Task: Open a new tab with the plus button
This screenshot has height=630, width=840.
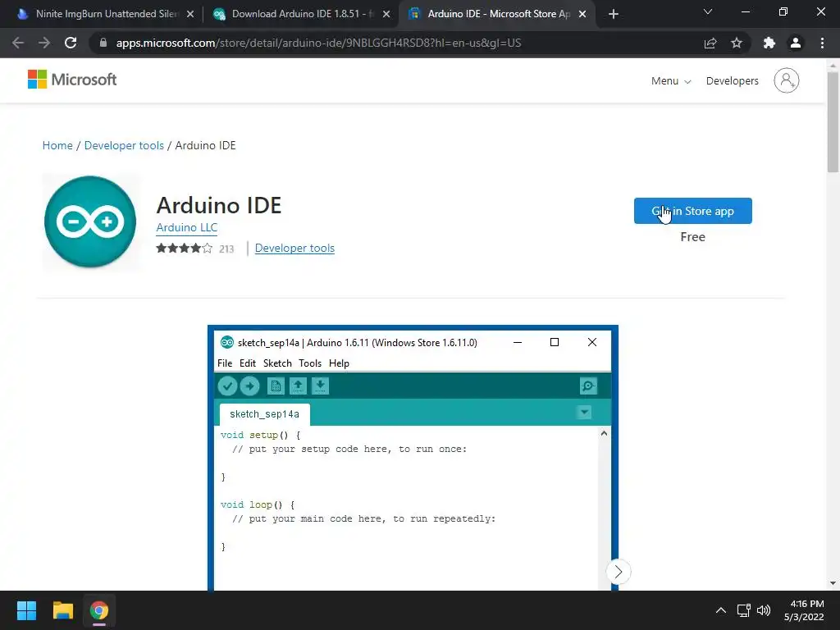Action: pos(614,14)
